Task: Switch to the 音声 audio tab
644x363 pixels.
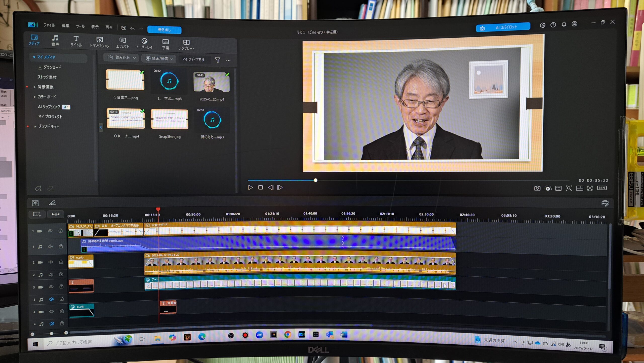Action: coord(55,41)
